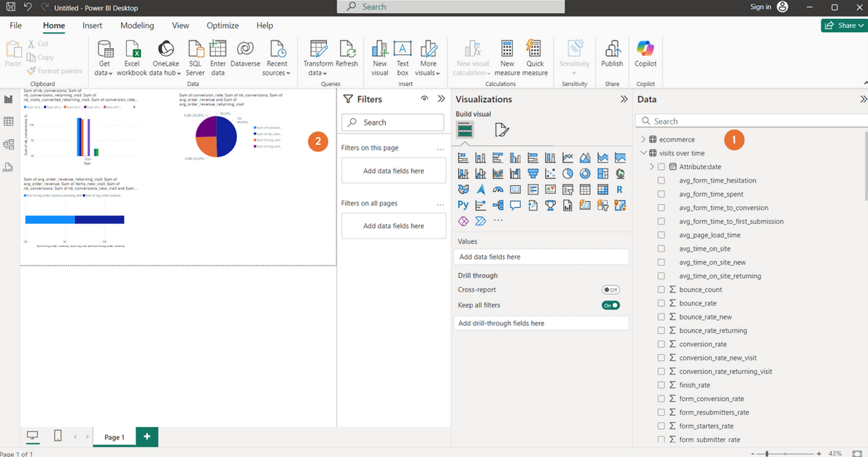Open the Copilot pane

pyautogui.click(x=646, y=50)
